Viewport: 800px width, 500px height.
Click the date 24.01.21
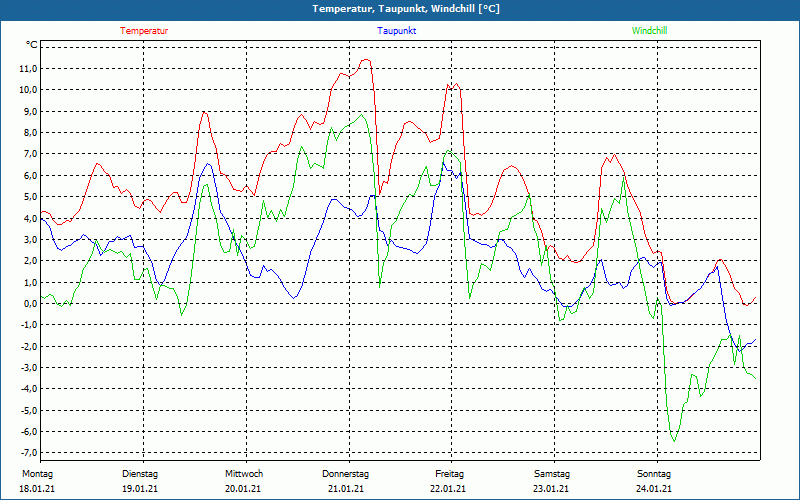click(x=654, y=489)
